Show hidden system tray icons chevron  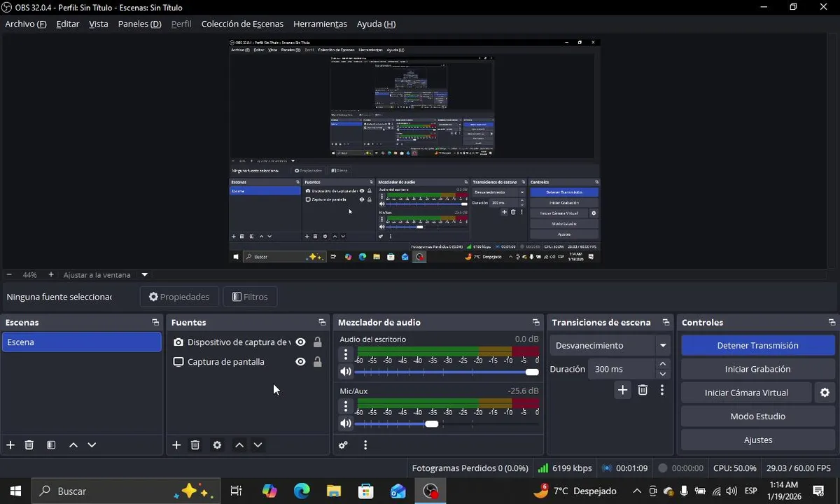(636, 491)
